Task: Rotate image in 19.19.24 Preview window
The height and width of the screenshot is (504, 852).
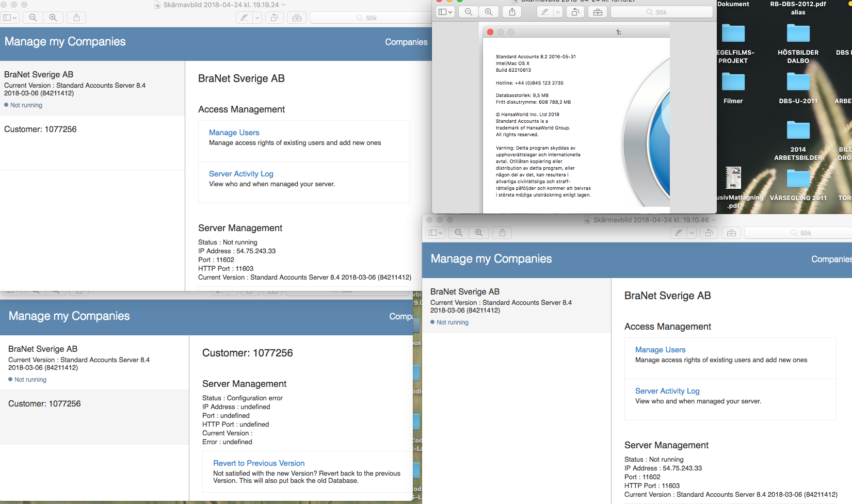Action: [275, 18]
